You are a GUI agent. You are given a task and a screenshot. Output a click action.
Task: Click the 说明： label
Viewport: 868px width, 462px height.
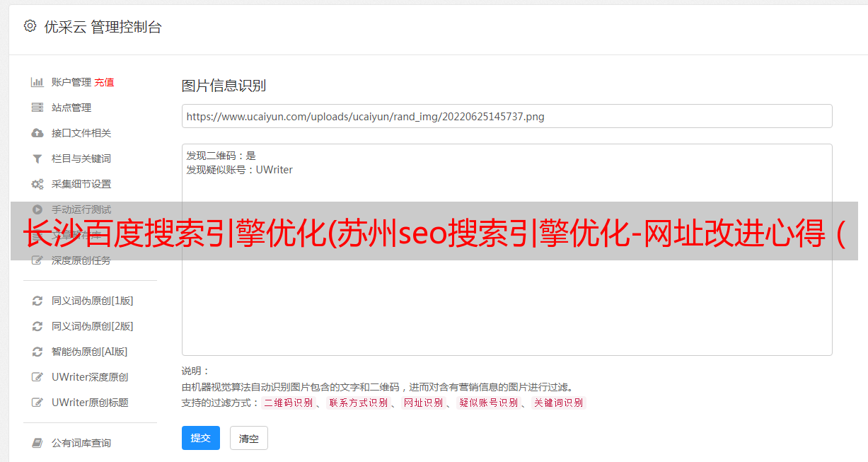point(196,371)
